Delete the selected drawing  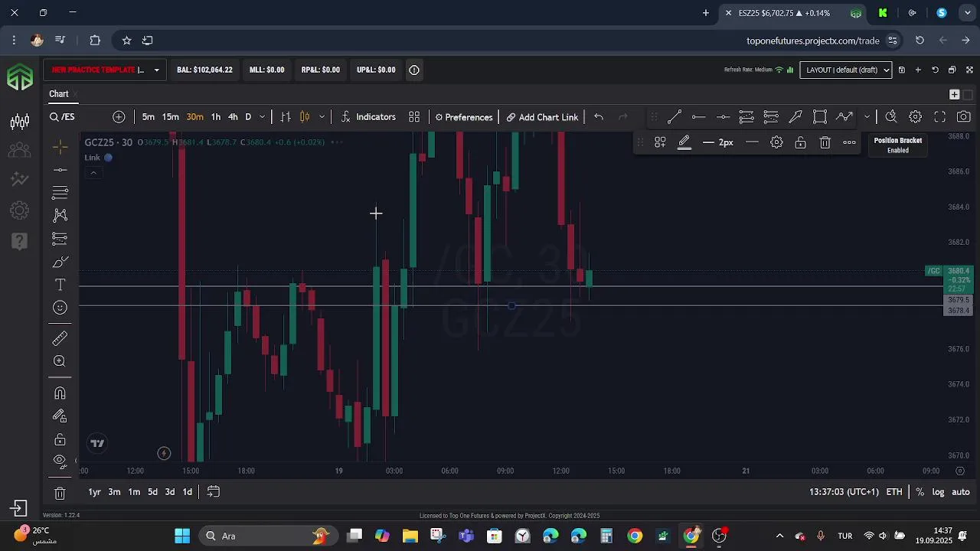(x=825, y=142)
